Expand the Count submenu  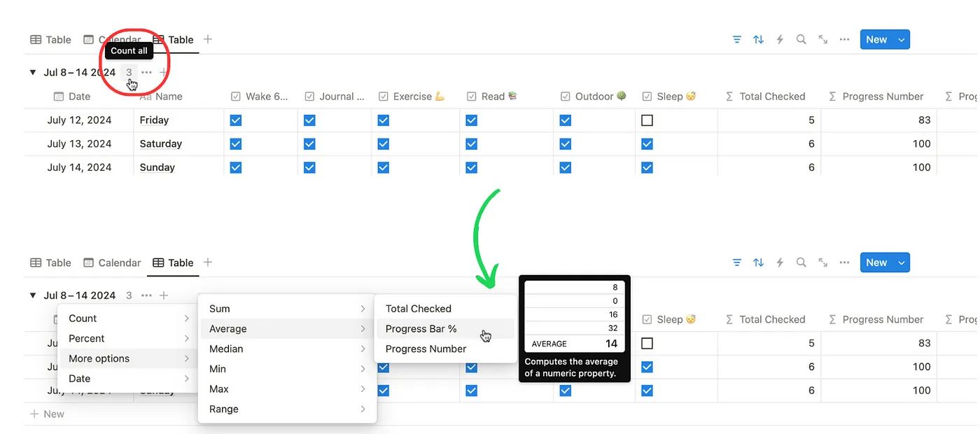(x=129, y=318)
